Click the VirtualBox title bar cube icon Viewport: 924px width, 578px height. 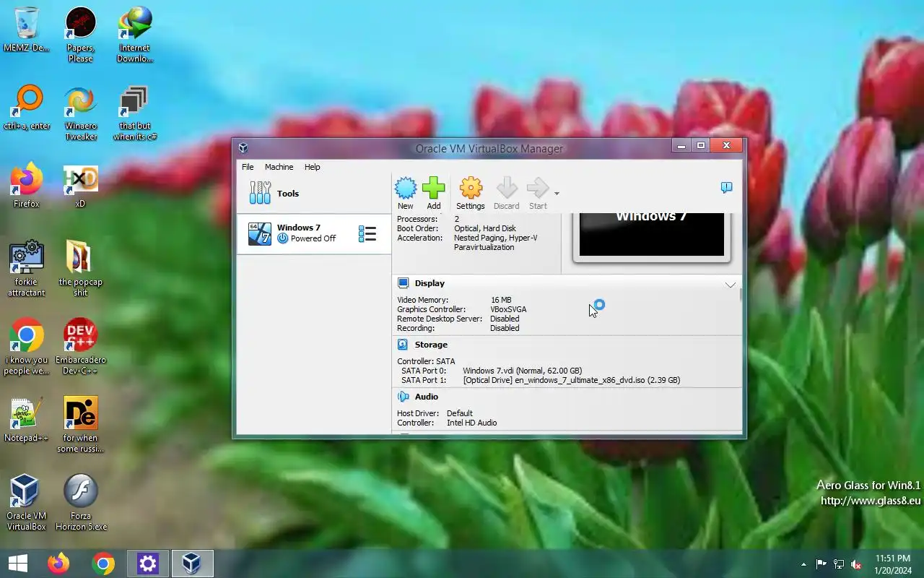(243, 148)
